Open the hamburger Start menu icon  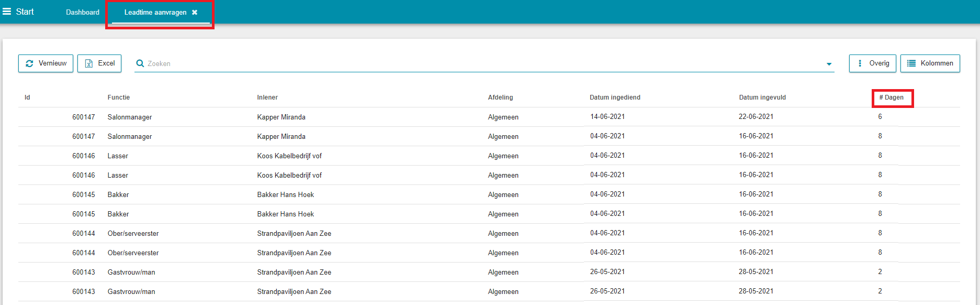click(7, 12)
